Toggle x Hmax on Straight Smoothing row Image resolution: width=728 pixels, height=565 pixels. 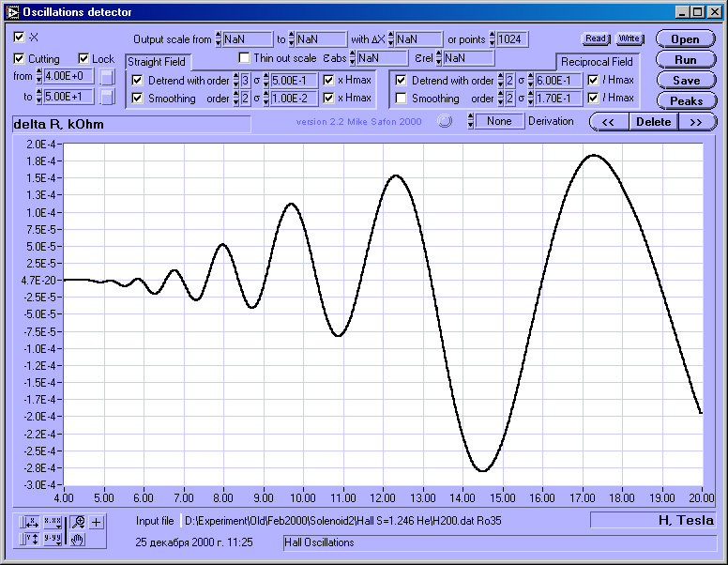tap(328, 98)
